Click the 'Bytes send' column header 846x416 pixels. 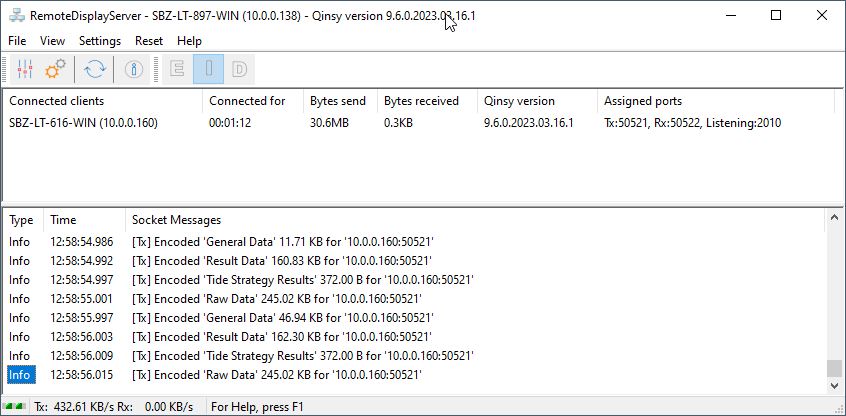(x=338, y=101)
